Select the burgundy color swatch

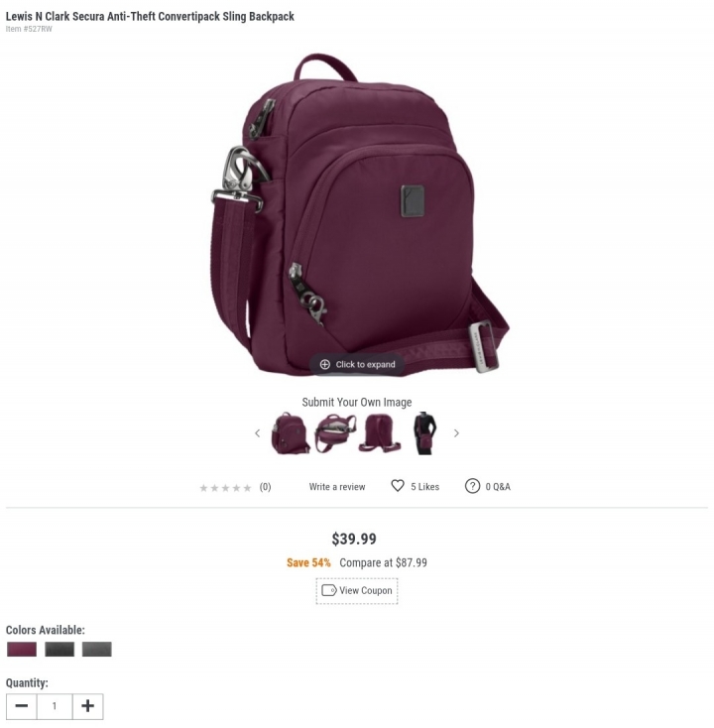click(22, 649)
